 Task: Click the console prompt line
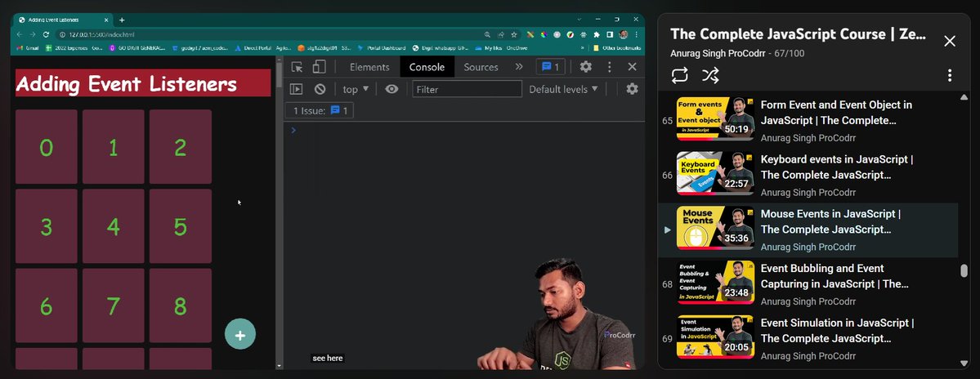point(463,130)
